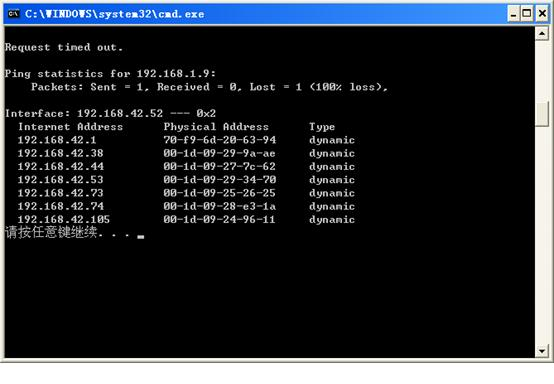Maximize the cmd.exe window
This screenshot has height=384, width=554.
[526, 14]
